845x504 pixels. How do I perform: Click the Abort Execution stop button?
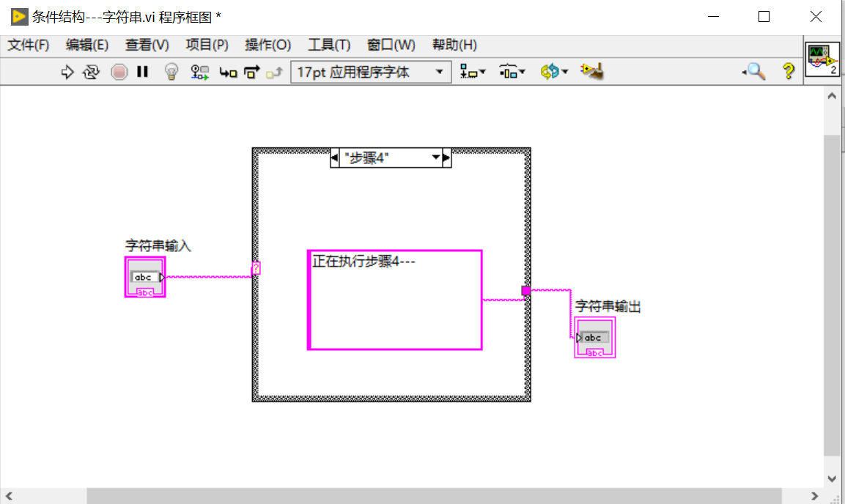(x=119, y=72)
